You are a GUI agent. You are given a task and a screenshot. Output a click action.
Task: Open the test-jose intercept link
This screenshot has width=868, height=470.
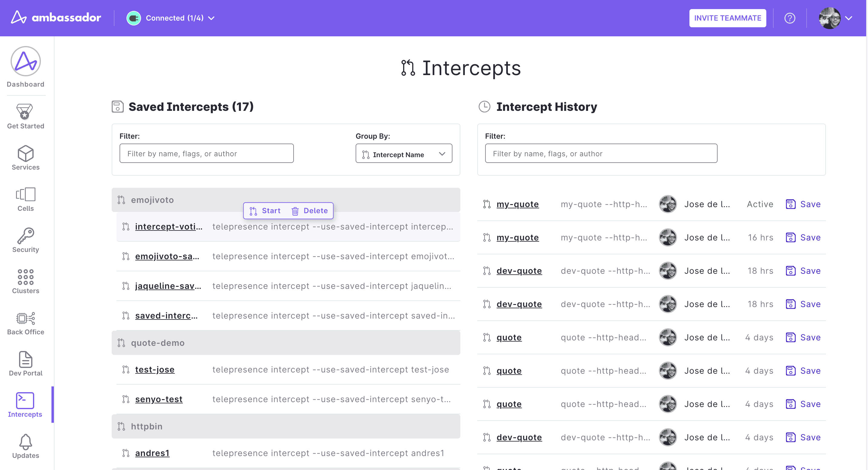[155, 369]
